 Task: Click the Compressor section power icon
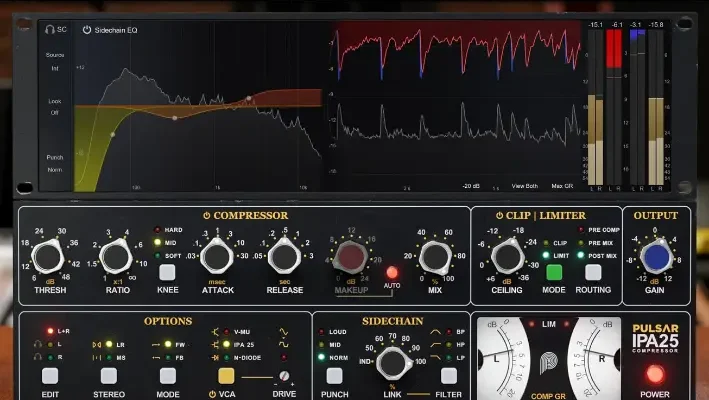coord(206,215)
